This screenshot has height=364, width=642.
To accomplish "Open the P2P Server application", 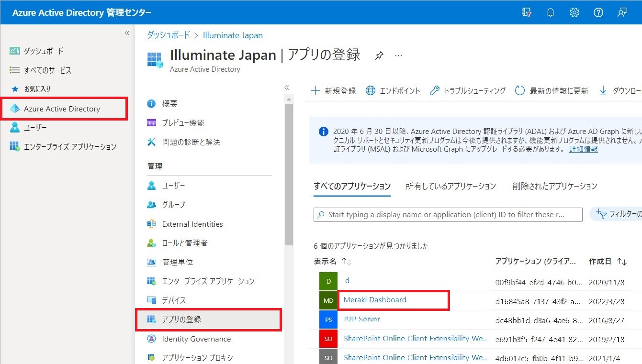I will (x=362, y=319).
